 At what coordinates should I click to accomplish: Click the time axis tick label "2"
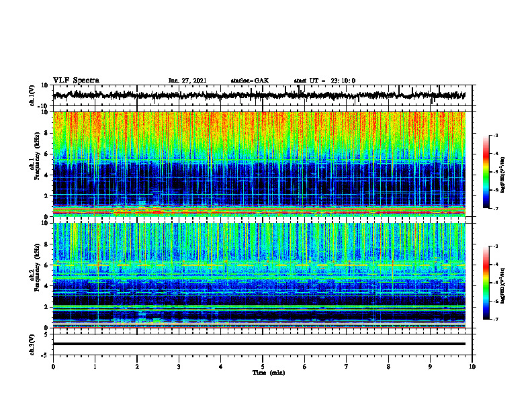pyautogui.click(x=137, y=367)
